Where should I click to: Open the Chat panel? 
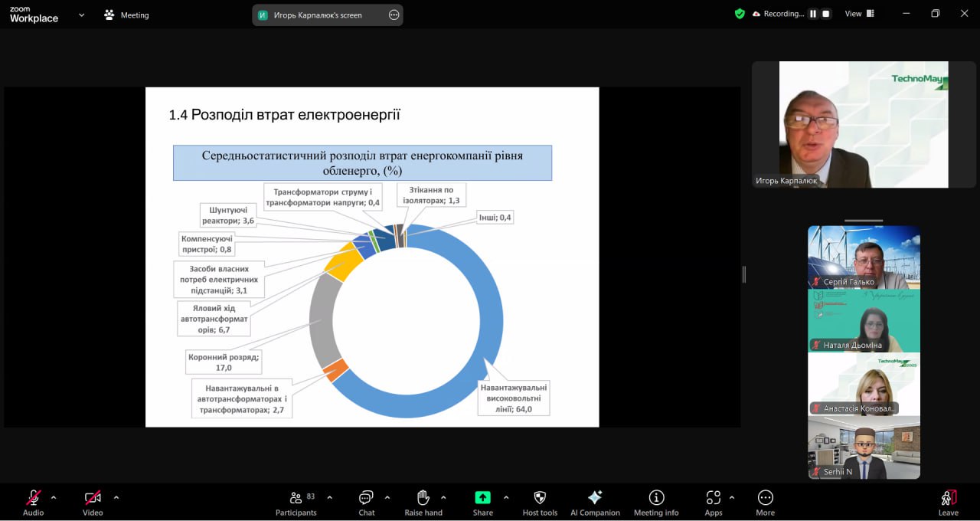coord(367,503)
